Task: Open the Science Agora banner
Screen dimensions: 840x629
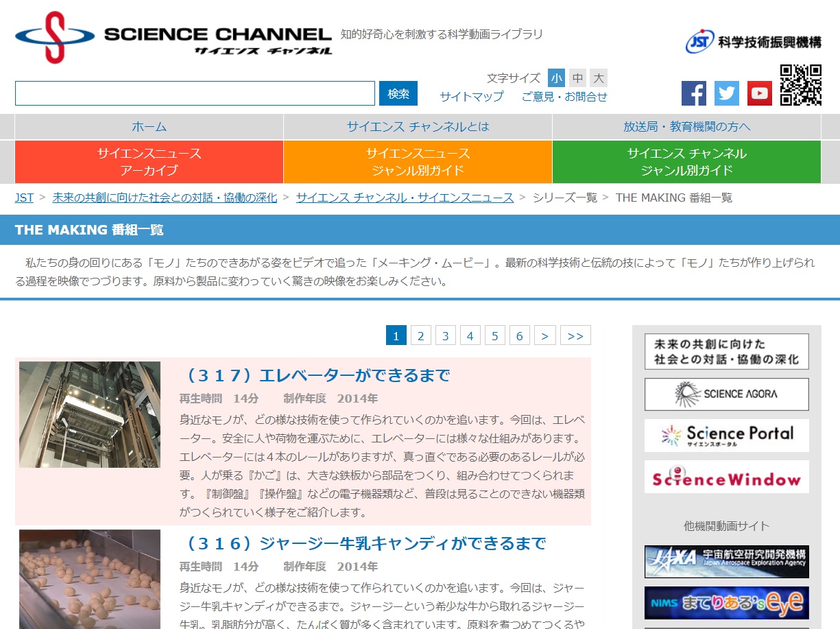Action: 726,394
